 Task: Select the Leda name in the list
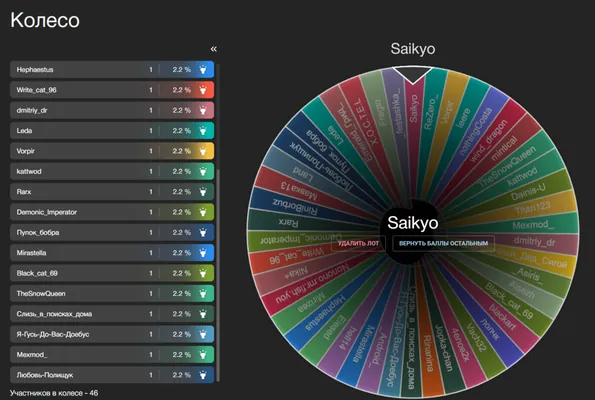tap(24, 131)
